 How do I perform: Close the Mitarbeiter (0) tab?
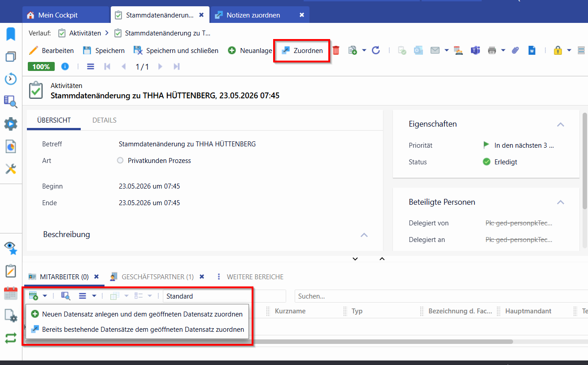(x=96, y=277)
